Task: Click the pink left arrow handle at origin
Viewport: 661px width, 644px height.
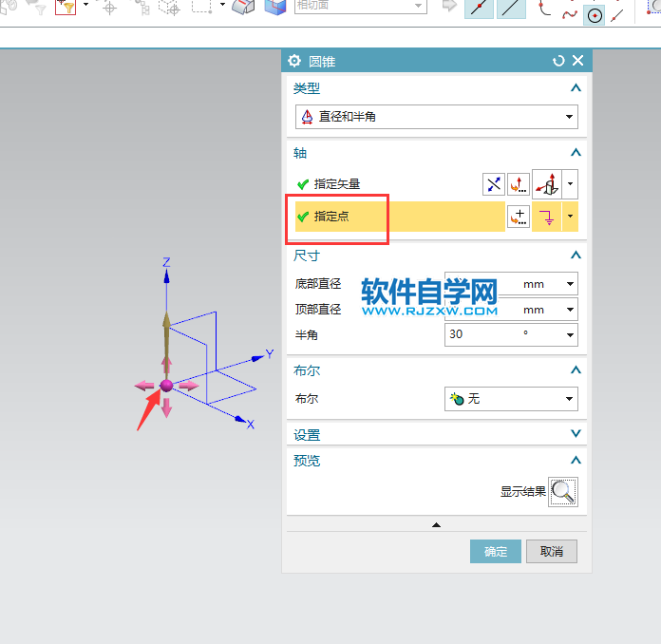Action: pos(144,385)
